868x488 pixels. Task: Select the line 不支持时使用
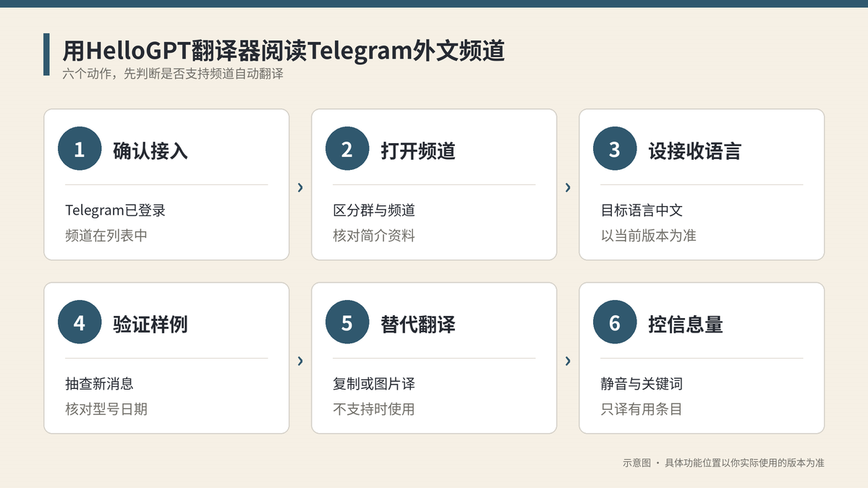[374, 408]
